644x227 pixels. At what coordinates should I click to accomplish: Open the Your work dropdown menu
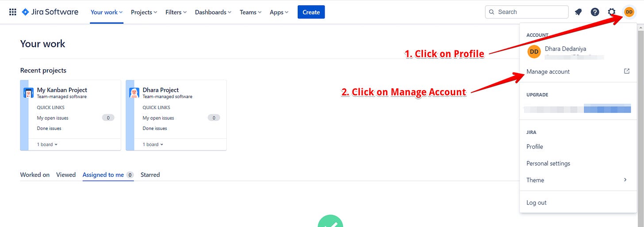click(107, 12)
